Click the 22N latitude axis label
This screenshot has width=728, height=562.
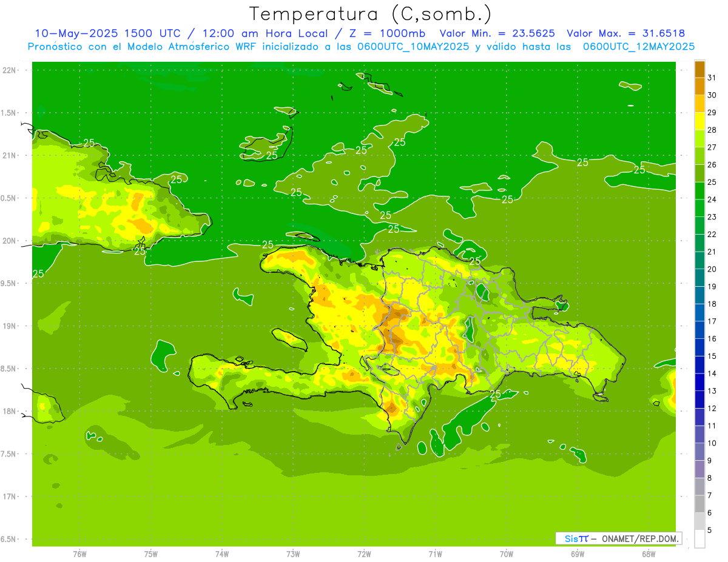pos(10,70)
